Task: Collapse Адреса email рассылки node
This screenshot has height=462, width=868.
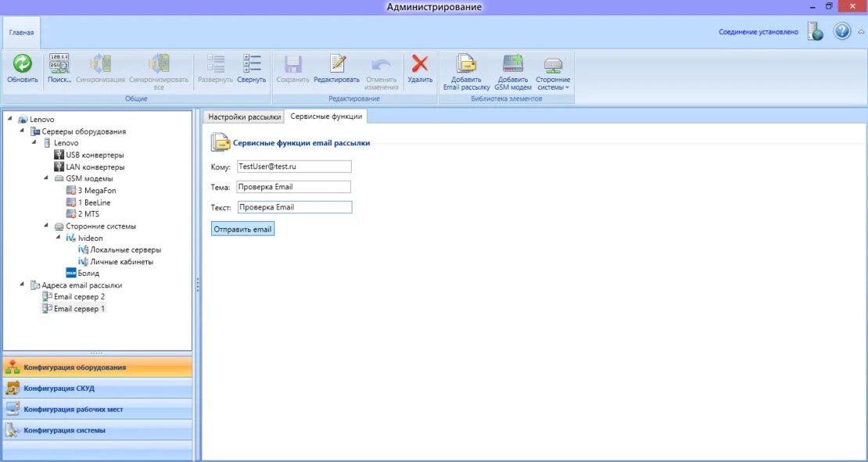Action: [x=22, y=285]
